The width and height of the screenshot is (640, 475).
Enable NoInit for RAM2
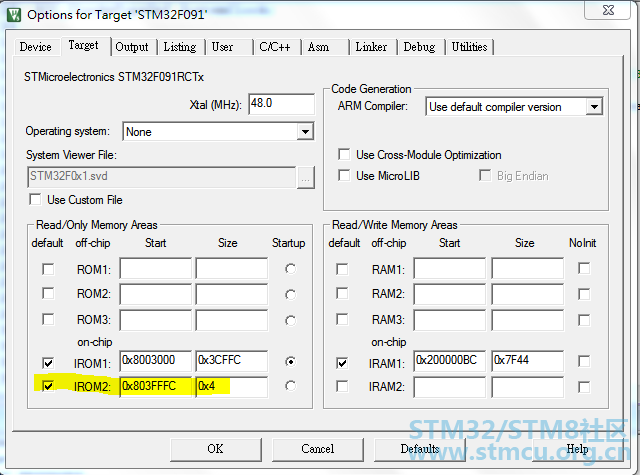coord(584,294)
